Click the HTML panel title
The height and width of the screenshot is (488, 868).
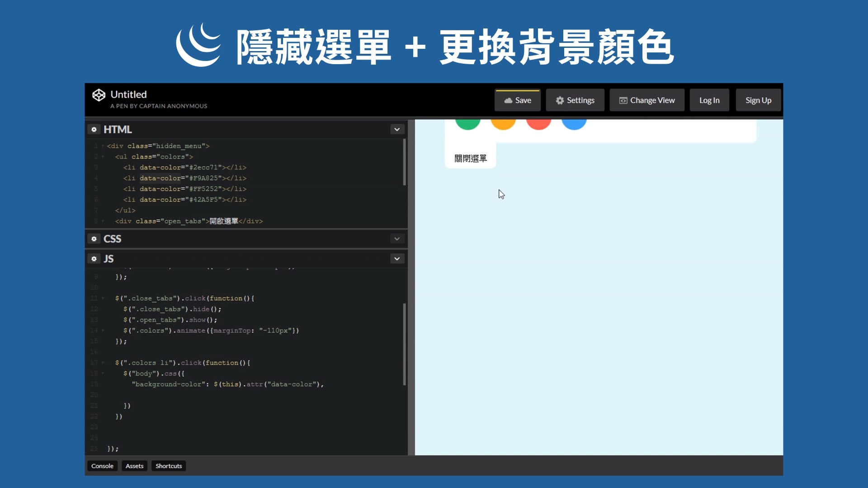tap(118, 130)
